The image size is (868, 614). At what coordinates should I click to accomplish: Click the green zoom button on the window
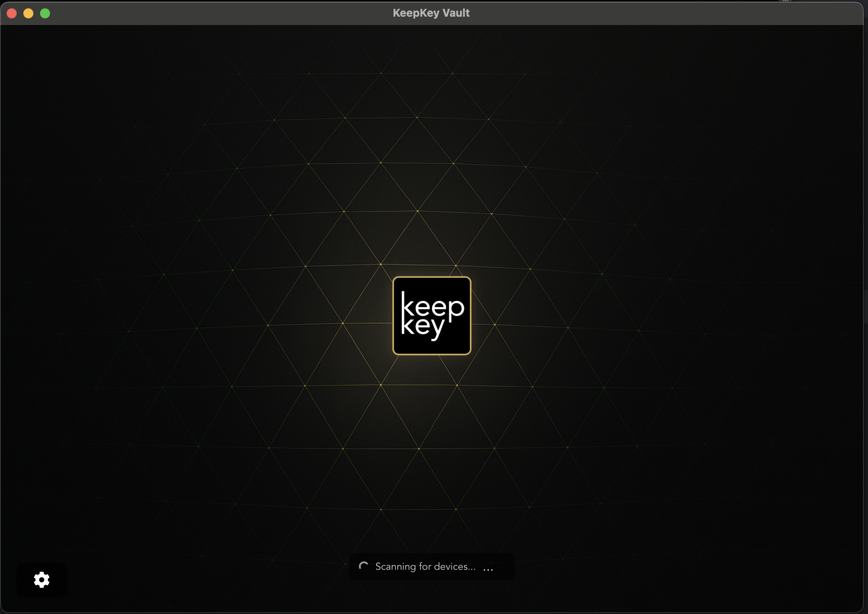click(x=45, y=13)
